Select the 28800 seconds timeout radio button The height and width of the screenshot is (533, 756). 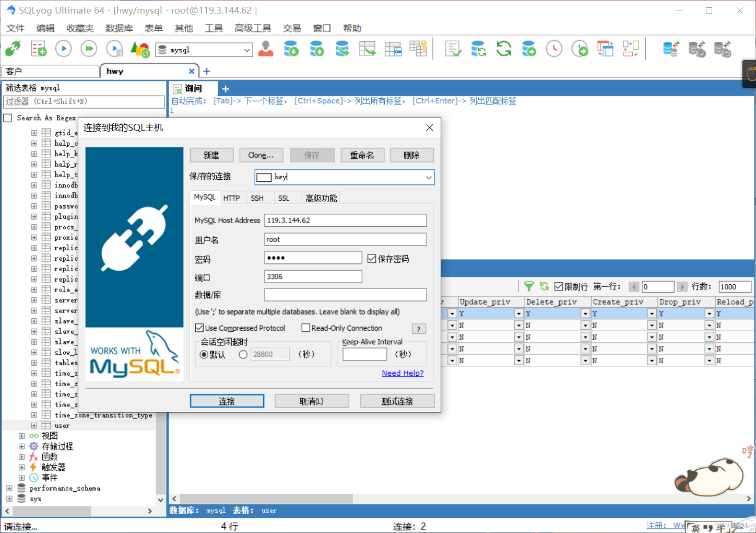(x=243, y=354)
